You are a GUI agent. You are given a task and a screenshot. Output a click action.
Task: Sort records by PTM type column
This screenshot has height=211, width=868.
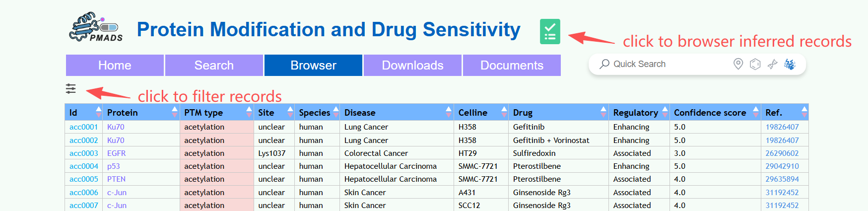click(249, 112)
